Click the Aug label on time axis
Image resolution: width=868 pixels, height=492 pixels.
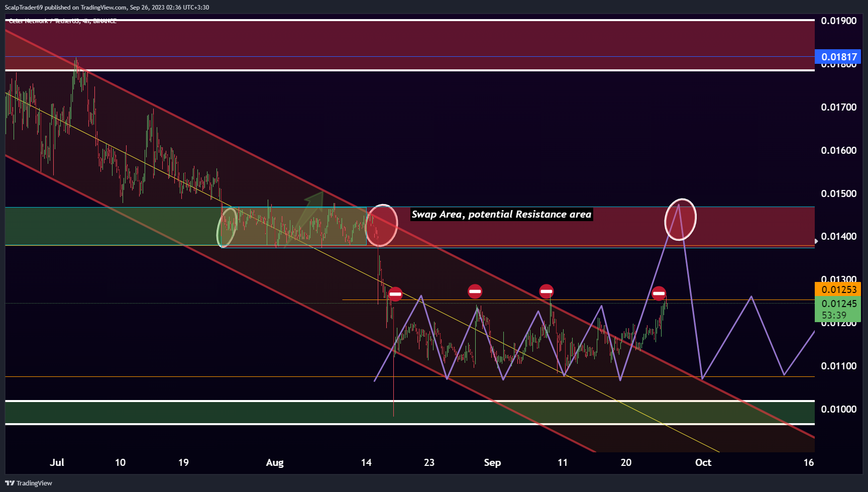tap(275, 462)
